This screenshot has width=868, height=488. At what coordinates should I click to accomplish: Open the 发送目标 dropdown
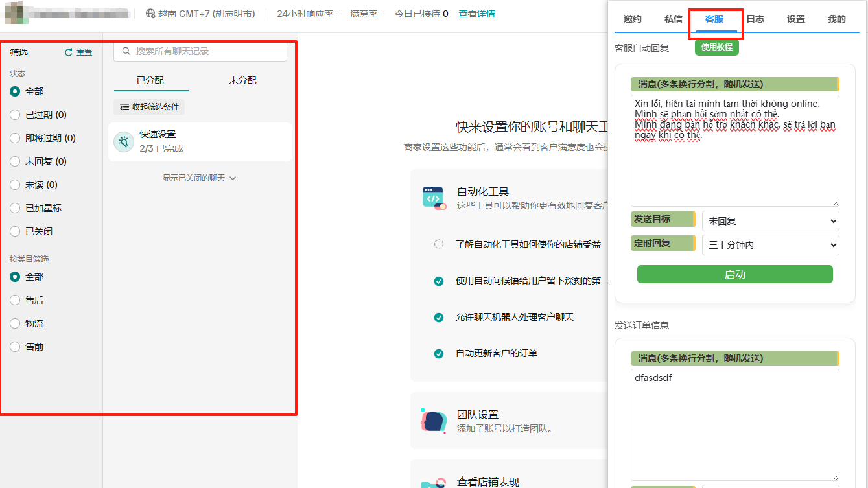(770, 221)
